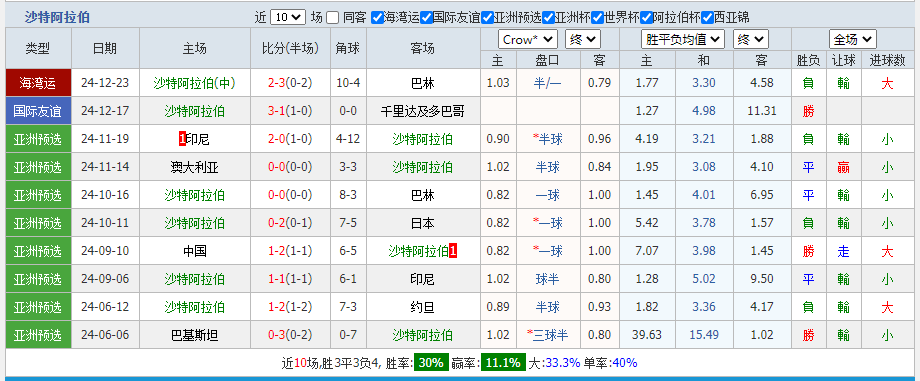Click the *三球半 handicap value
The image size is (920, 381).
pos(547,335)
